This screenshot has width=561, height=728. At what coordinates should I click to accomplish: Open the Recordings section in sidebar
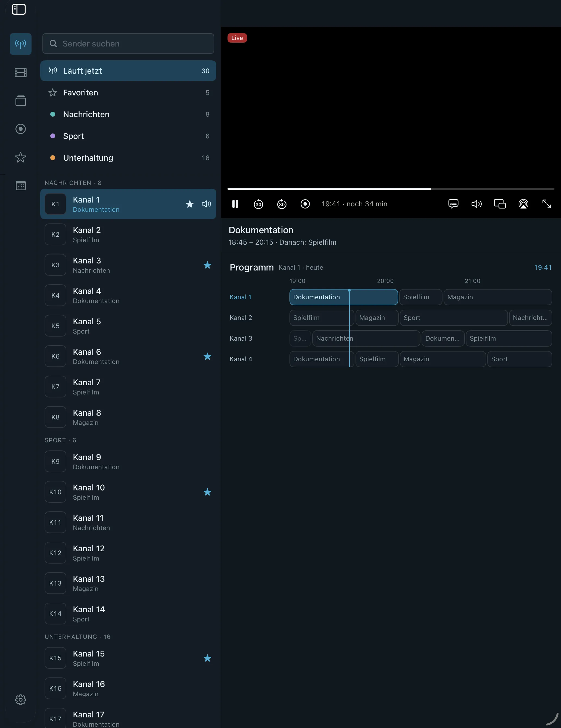[x=21, y=129]
